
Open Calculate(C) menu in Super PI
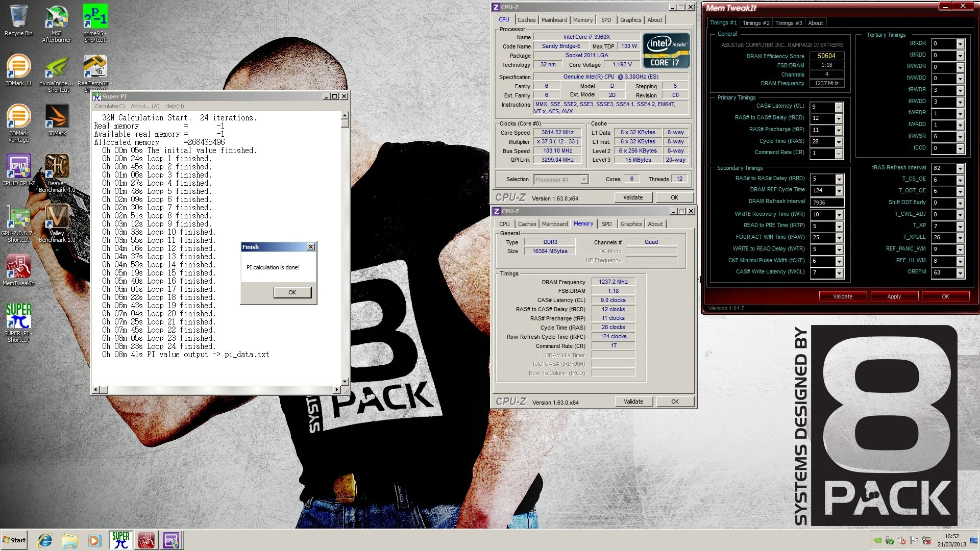click(109, 106)
